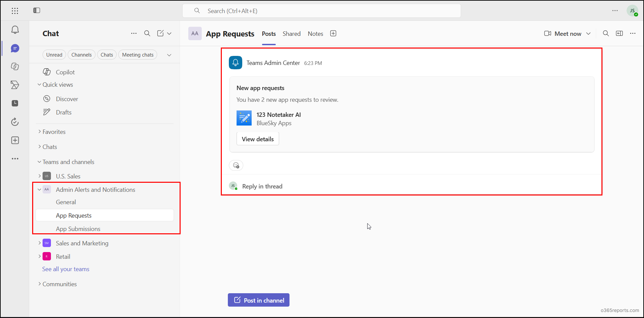Open the Activity bell in left rail
The height and width of the screenshot is (318, 644).
click(x=15, y=30)
